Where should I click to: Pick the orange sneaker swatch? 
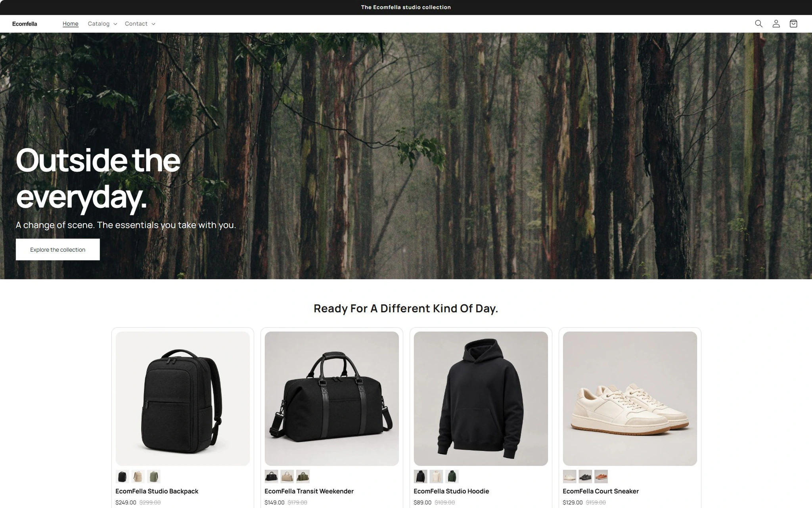click(x=601, y=476)
